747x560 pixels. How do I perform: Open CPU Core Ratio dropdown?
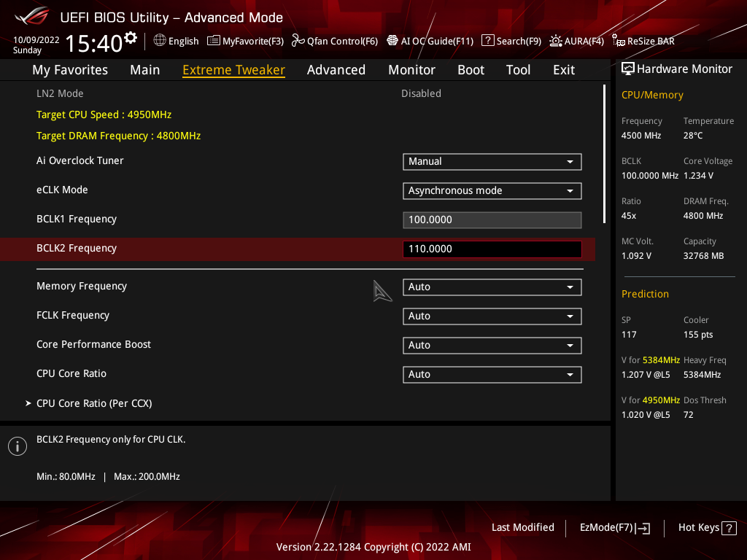[x=492, y=374]
